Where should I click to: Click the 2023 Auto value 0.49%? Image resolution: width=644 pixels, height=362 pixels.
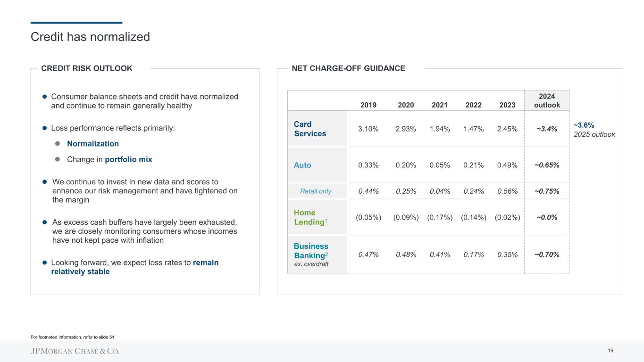[507, 165]
